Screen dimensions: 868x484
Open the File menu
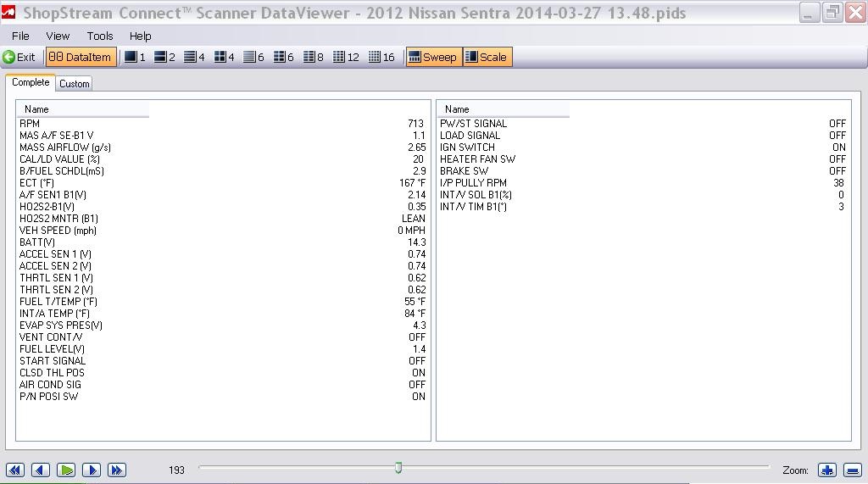[x=20, y=36]
